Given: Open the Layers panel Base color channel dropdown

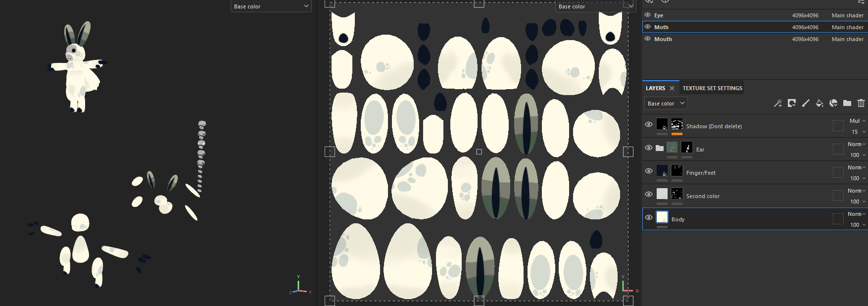Looking at the screenshot, I should [x=666, y=103].
